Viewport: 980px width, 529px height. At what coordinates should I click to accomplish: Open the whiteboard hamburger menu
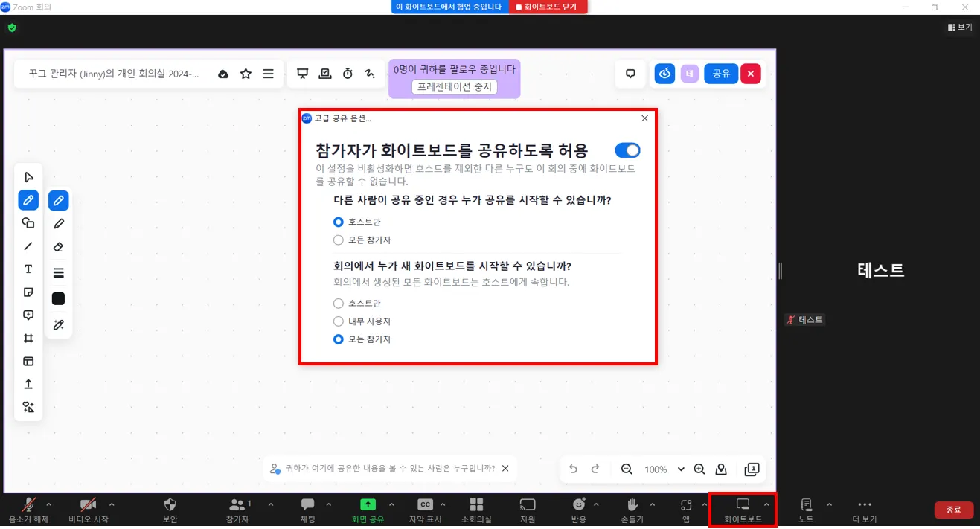[269, 74]
